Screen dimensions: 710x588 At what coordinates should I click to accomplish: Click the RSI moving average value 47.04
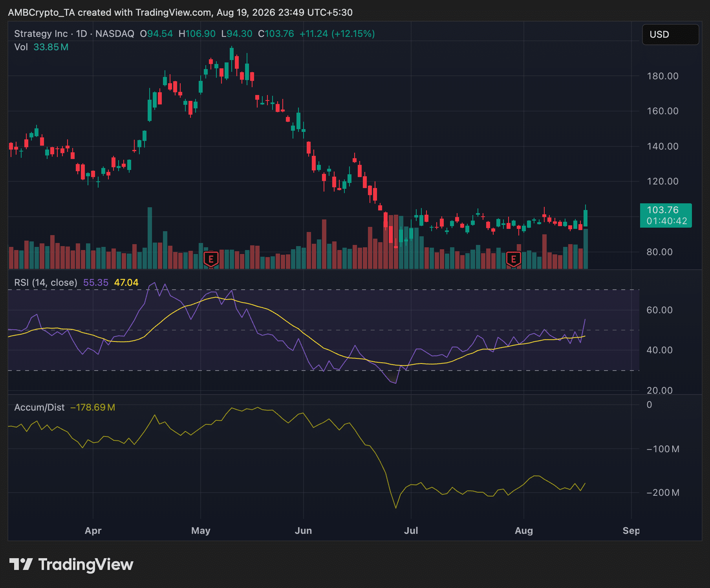coord(126,283)
